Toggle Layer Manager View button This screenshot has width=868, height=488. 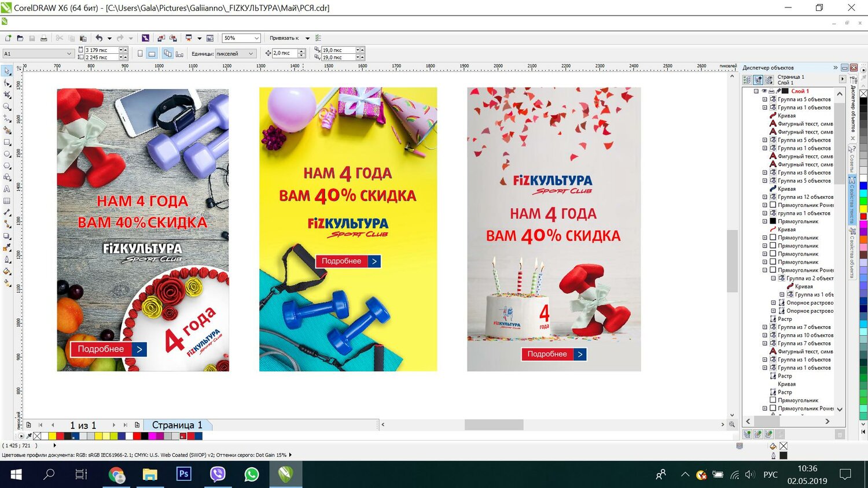[x=769, y=80]
